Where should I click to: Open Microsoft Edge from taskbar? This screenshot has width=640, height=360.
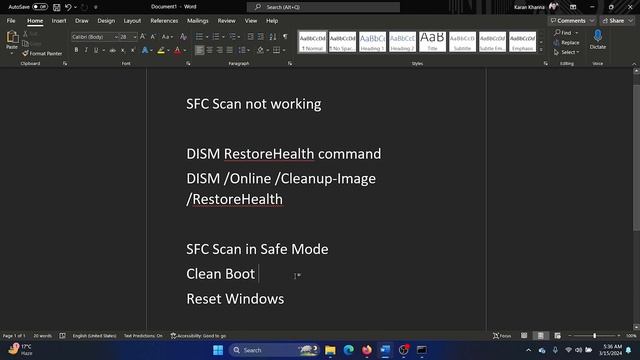point(349,350)
